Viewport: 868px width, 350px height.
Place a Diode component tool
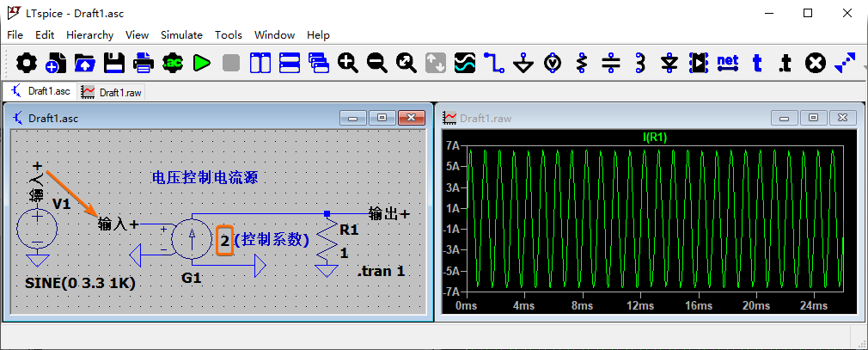pos(669,63)
